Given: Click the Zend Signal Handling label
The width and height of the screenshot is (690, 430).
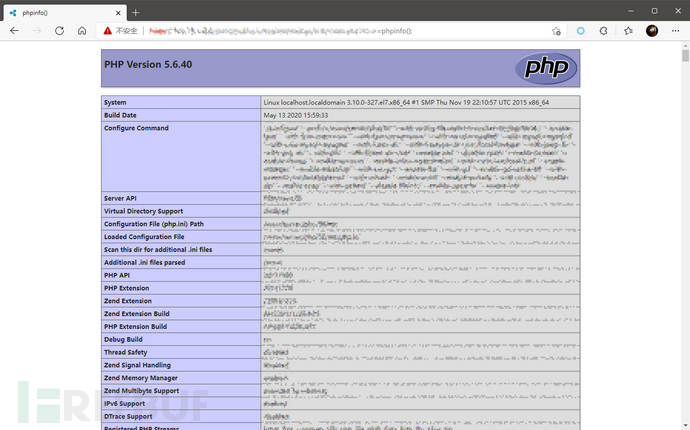Looking at the screenshot, I should point(137,365).
